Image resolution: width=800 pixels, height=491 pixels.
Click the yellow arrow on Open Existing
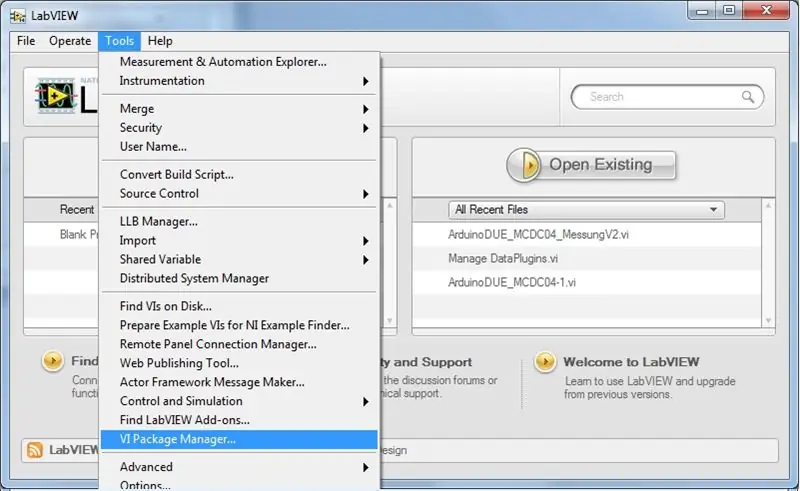pyautogui.click(x=523, y=165)
